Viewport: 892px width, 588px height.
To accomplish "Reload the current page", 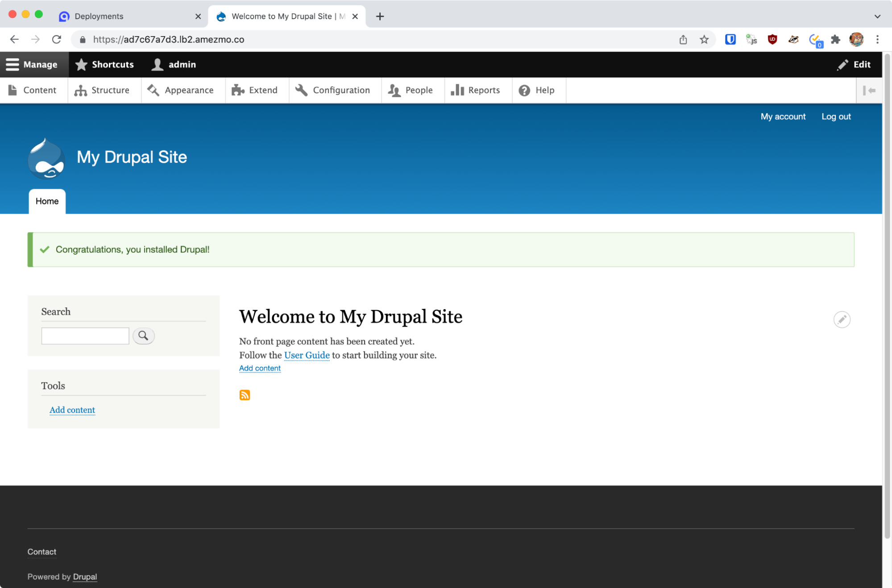I will point(57,39).
